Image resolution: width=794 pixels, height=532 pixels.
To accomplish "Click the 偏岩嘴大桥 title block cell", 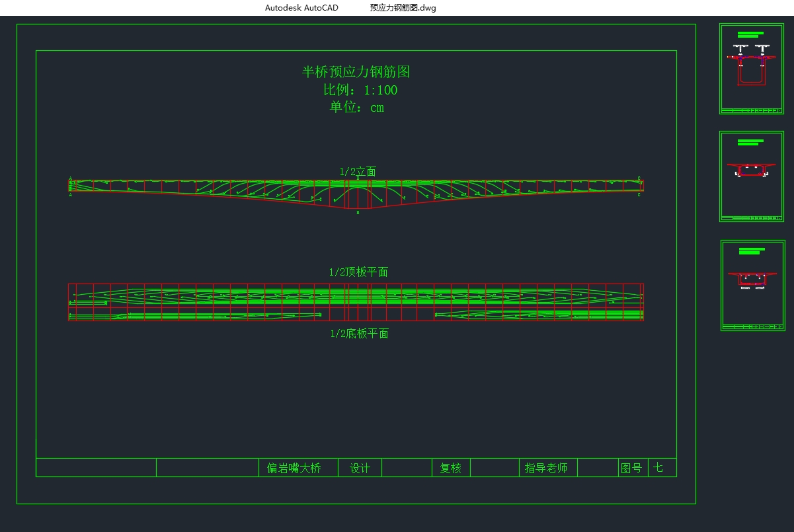I will tap(294, 468).
